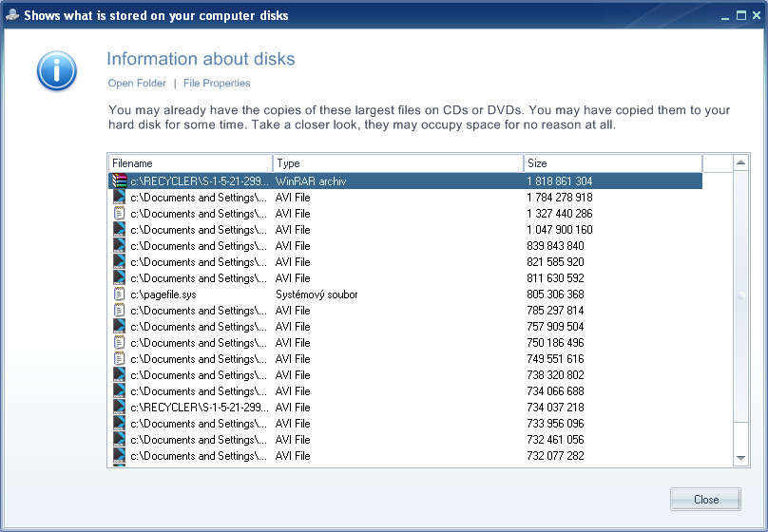Click the AVI icon beside size 1 047 900 160
Image resolution: width=768 pixels, height=532 pixels.
pyautogui.click(x=119, y=229)
